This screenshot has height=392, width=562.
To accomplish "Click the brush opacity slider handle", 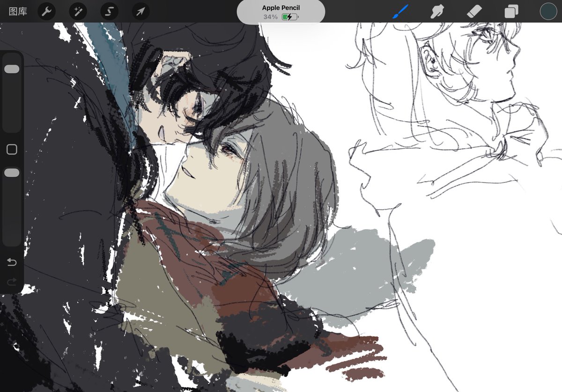I will click(x=12, y=173).
